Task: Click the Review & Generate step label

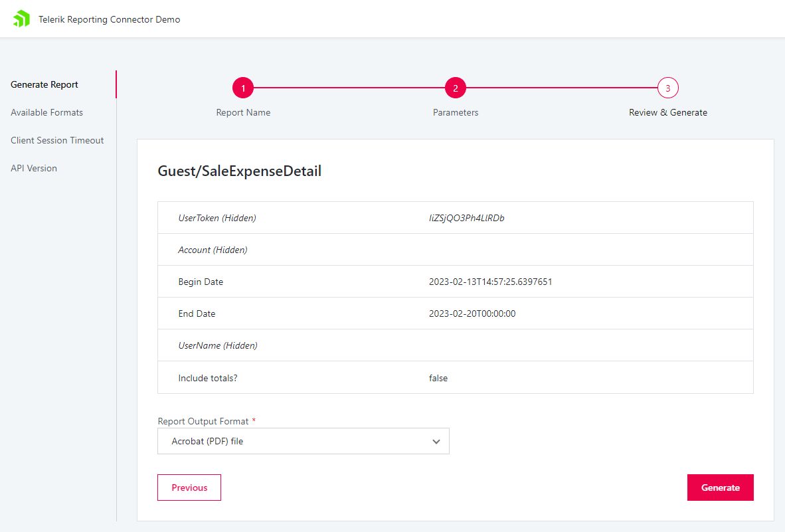Action: pyautogui.click(x=668, y=113)
